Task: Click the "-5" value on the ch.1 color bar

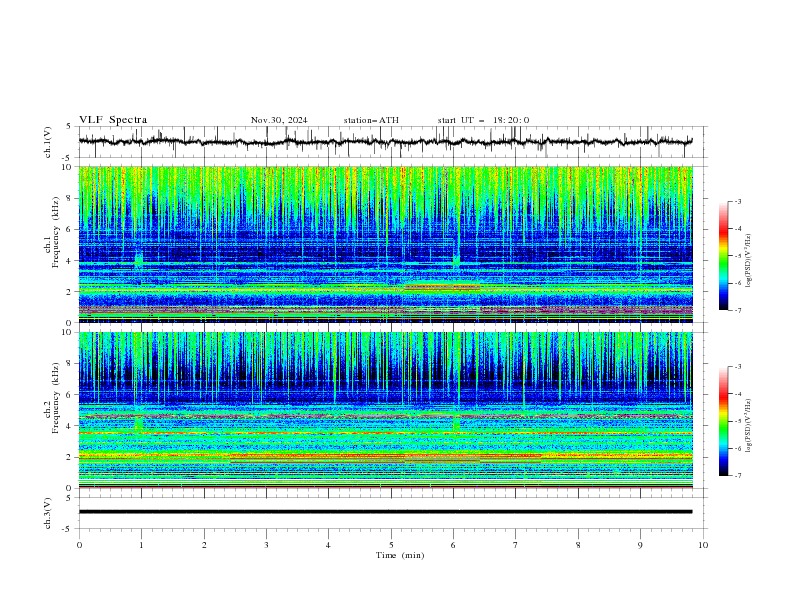Action: [x=737, y=256]
